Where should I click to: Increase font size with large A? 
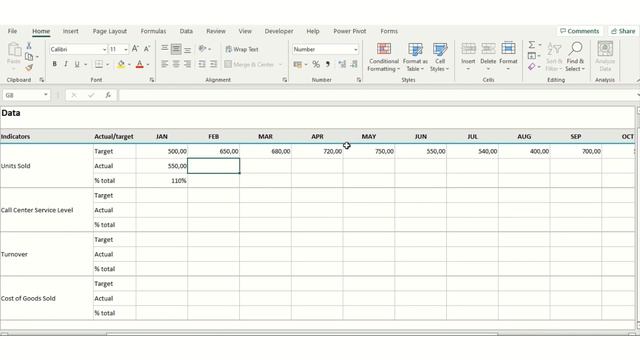[x=135, y=49]
